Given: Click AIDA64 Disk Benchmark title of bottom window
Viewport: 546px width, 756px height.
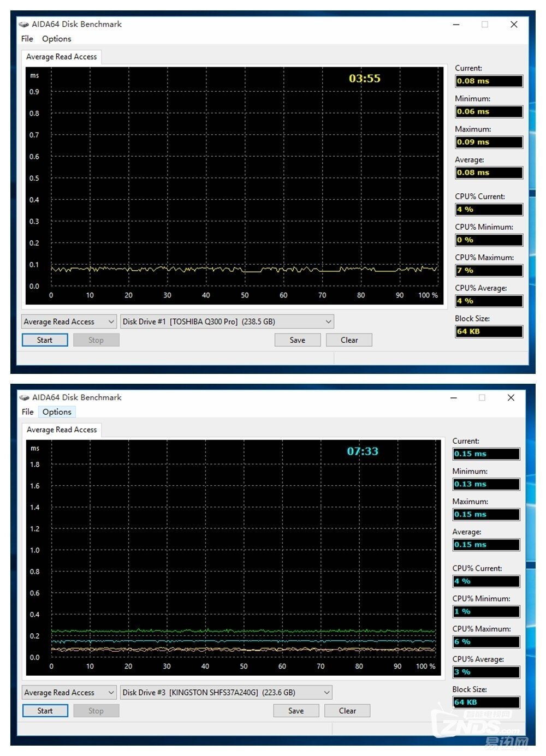Looking at the screenshot, I should 77,397.
